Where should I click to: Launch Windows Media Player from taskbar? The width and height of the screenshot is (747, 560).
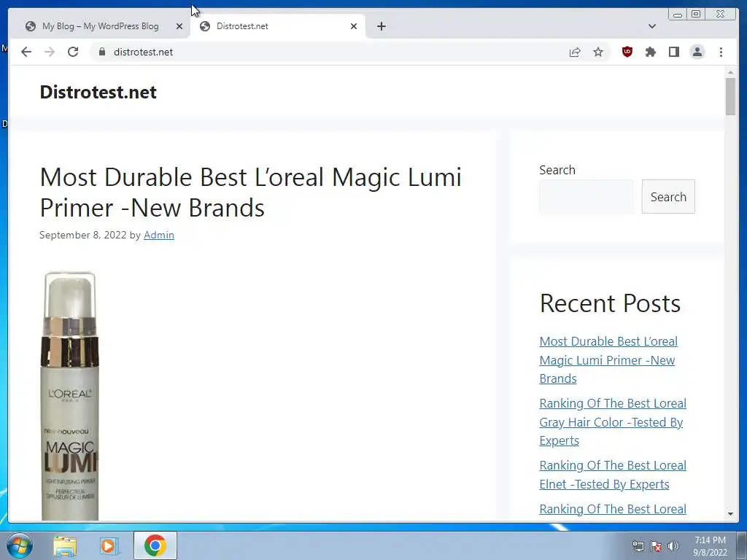click(109, 545)
